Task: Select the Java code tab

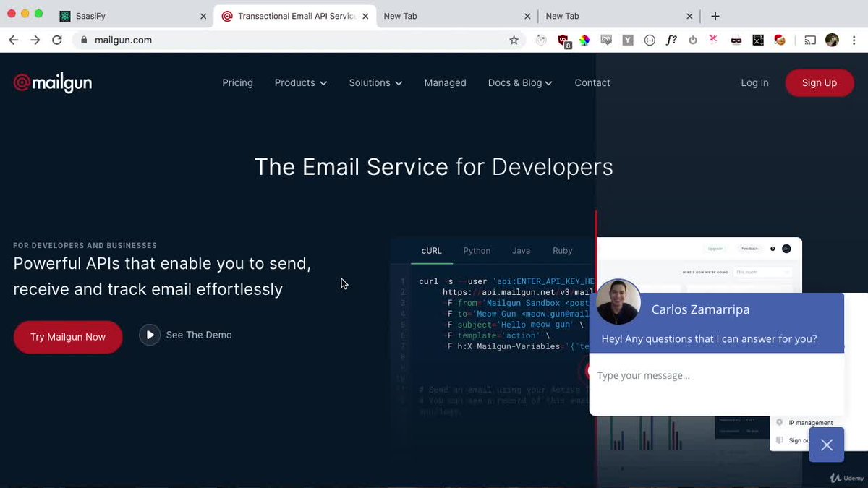Action: click(x=521, y=251)
